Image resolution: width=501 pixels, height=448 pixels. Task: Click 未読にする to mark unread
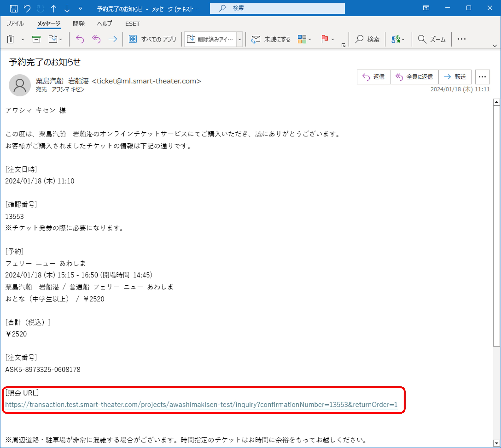(x=271, y=39)
